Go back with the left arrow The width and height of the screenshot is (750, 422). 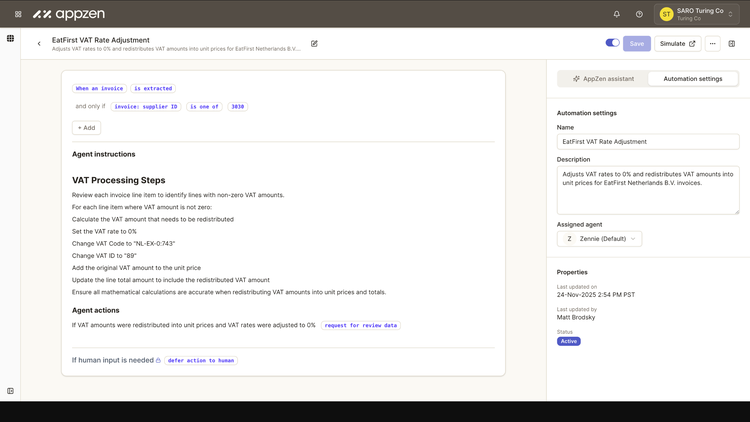click(x=39, y=44)
